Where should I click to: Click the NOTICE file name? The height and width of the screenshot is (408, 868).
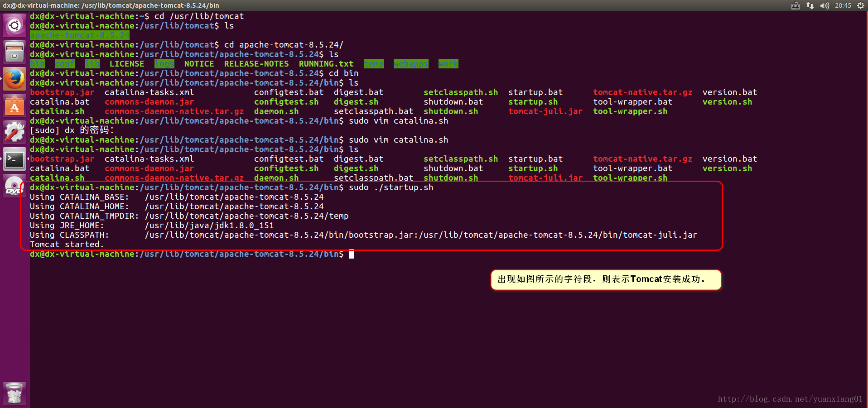point(199,64)
